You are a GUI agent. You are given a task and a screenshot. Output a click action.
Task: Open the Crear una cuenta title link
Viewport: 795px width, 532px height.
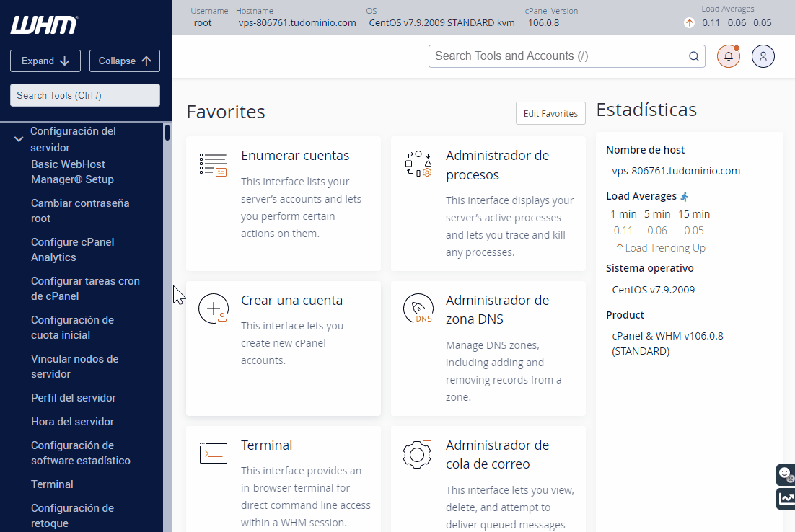point(292,301)
